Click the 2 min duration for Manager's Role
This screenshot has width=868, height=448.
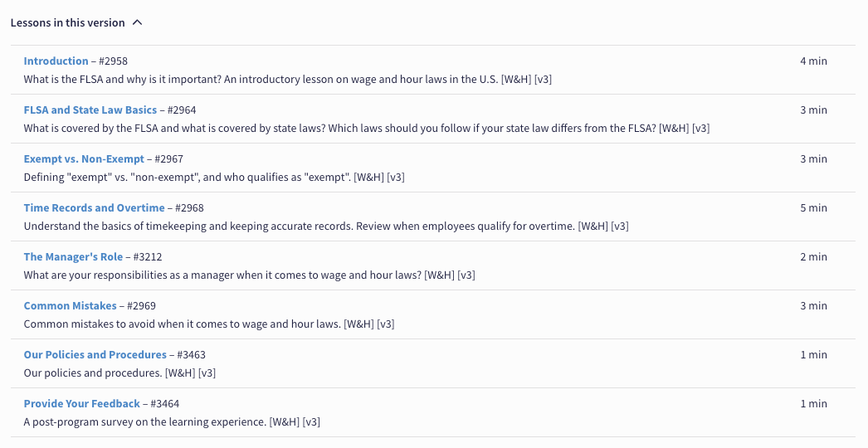pyautogui.click(x=813, y=257)
